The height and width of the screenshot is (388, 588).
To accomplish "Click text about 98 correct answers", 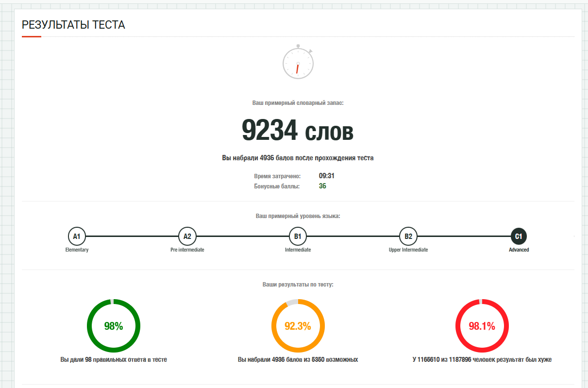I will click(114, 360).
